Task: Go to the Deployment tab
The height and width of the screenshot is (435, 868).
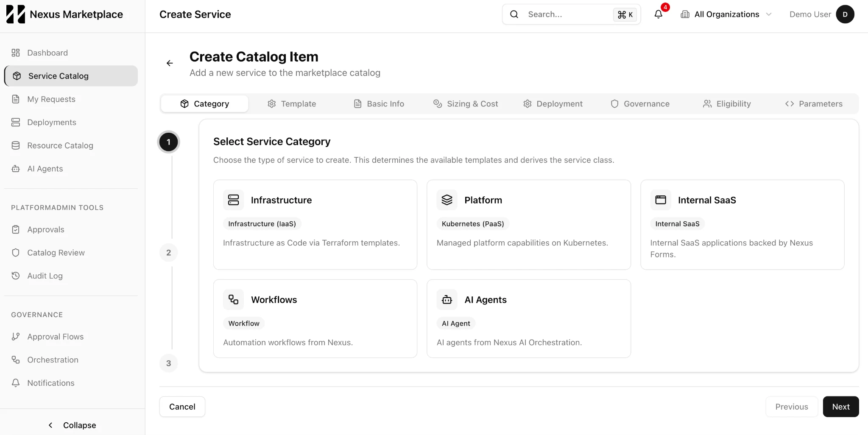Action: click(553, 104)
